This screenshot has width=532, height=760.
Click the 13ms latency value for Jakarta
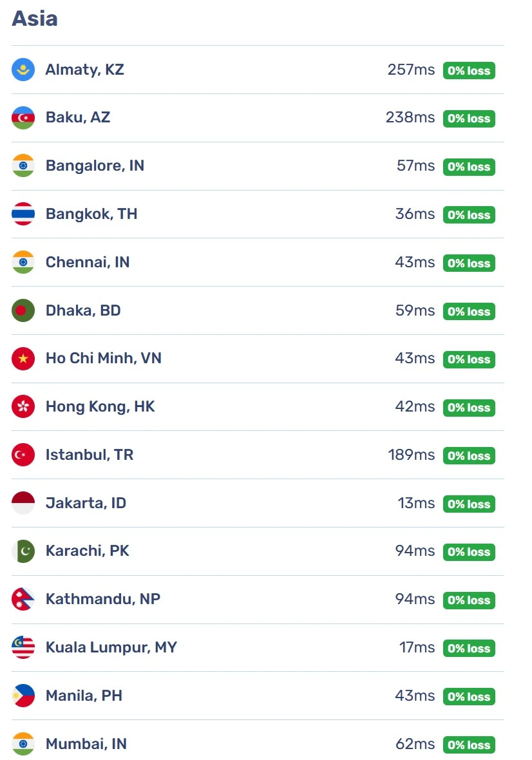pos(416,503)
